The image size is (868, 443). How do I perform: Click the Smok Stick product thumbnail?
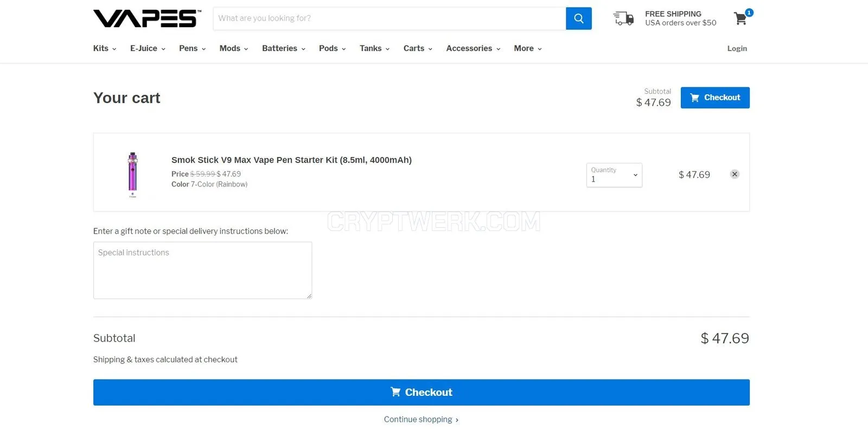(x=133, y=175)
